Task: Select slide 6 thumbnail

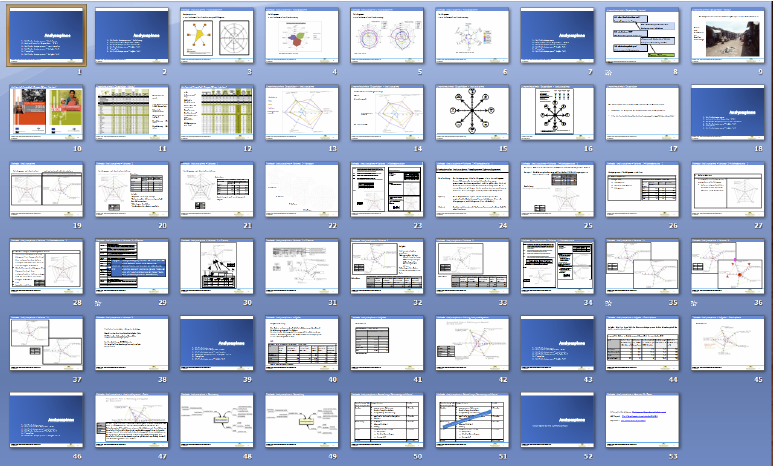Action: coord(472,36)
